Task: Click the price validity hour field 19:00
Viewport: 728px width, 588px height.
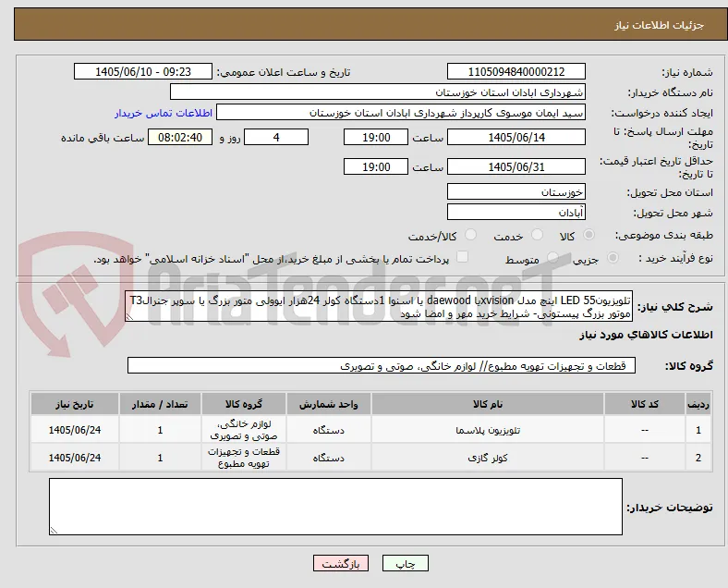Action: (x=376, y=166)
